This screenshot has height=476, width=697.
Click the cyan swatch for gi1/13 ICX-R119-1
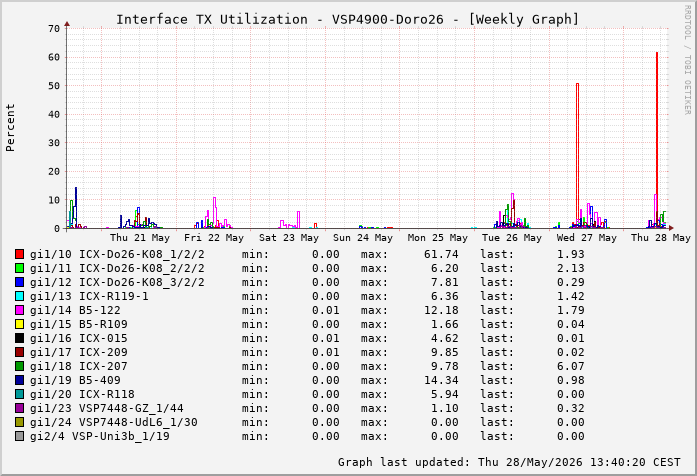pyautogui.click(x=19, y=296)
